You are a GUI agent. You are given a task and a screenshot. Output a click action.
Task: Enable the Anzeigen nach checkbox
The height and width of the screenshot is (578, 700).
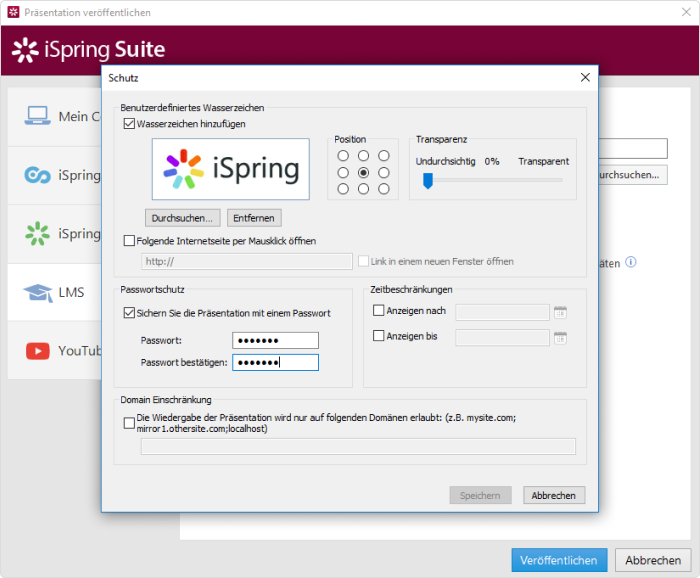coord(378,310)
